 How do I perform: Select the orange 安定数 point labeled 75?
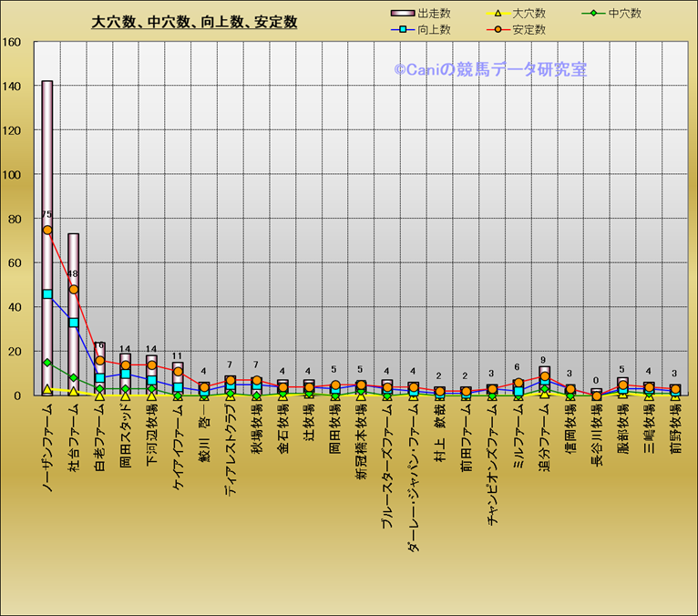(x=47, y=230)
